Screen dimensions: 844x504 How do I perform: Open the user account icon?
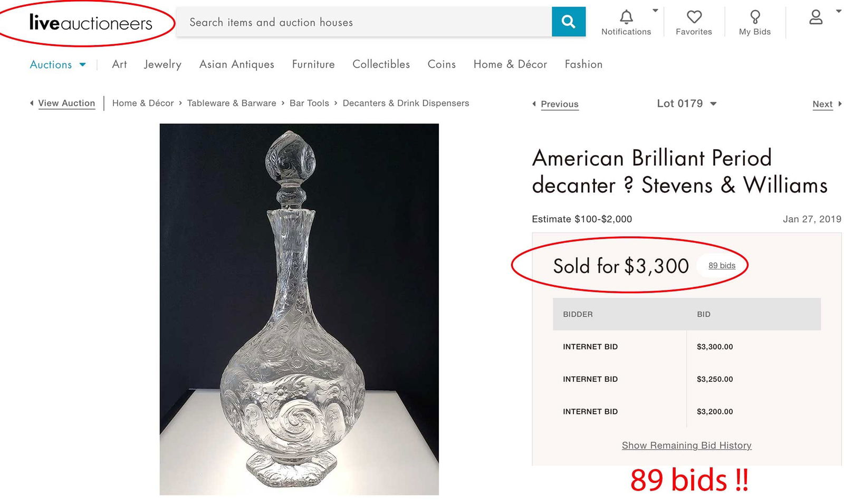pos(816,17)
